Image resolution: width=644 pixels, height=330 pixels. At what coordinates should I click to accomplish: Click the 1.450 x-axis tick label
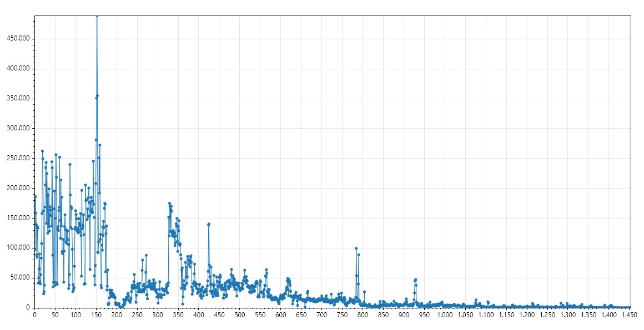629,315
